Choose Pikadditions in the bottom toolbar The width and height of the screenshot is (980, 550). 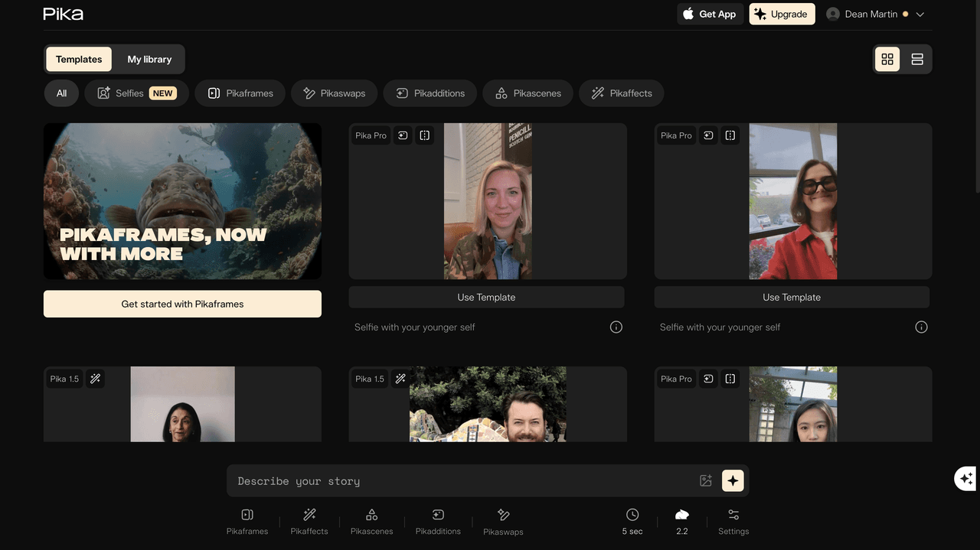tap(438, 521)
